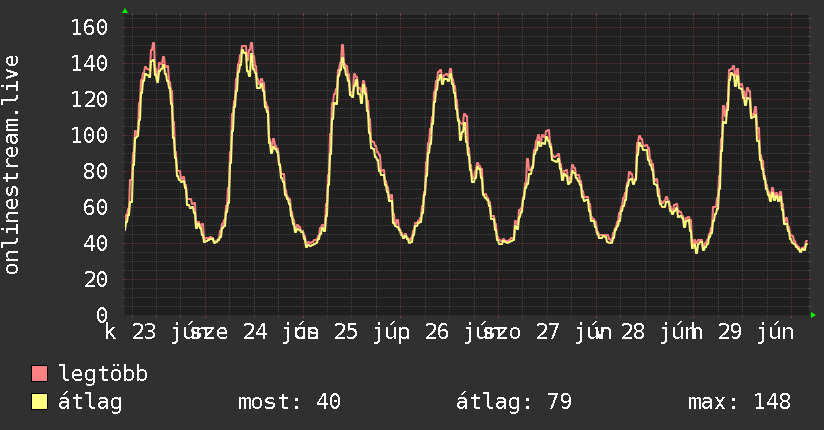Viewport: 824px width, 430px height.
Task: Click the y-axis label 160
Action: [89, 27]
